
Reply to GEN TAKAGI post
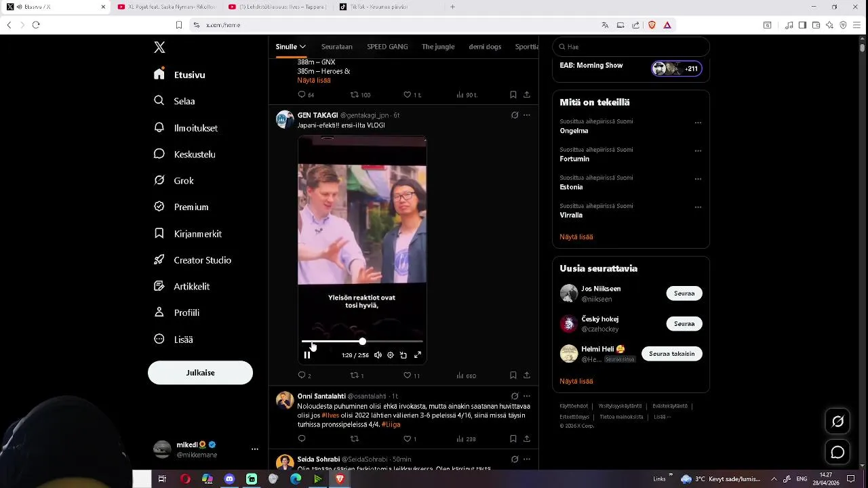(304, 375)
